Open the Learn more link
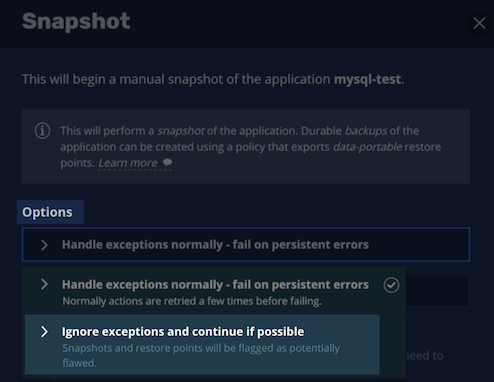This screenshot has width=494, height=382. 128,163
